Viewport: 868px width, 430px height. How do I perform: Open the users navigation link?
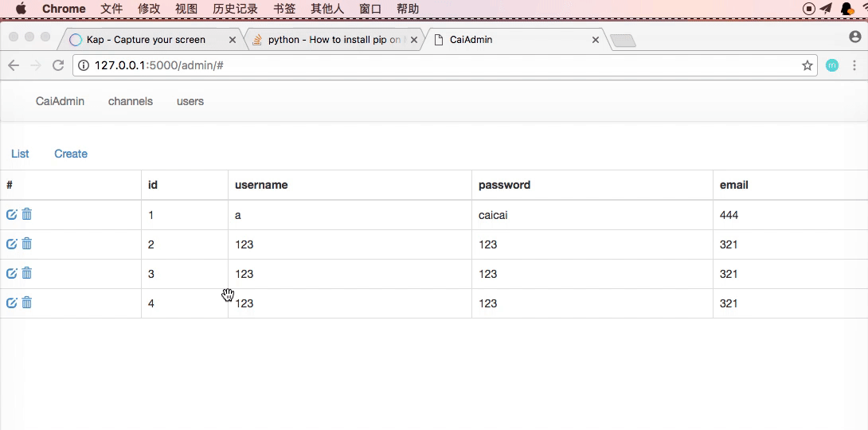tap(190, 101)
